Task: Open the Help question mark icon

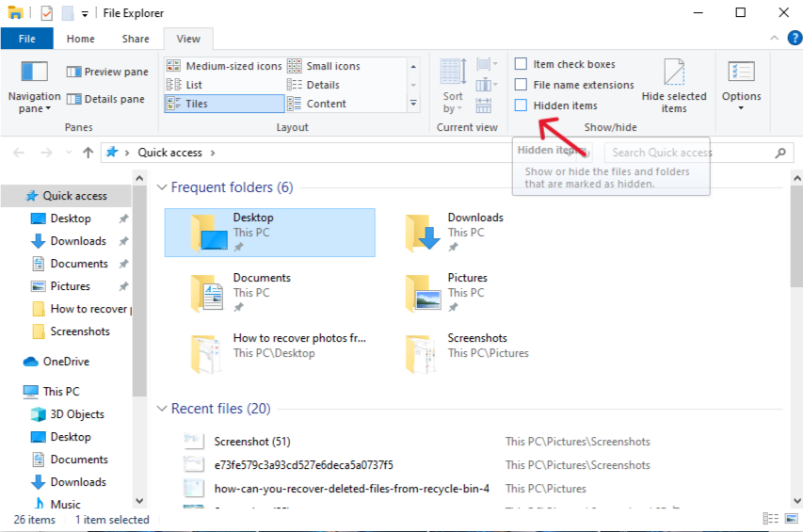Action: 795,38
